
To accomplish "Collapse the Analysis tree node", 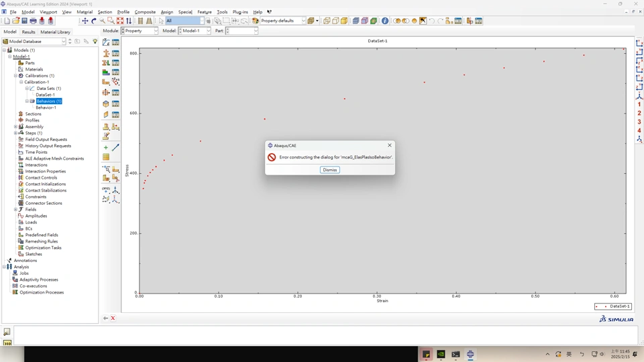I will click(4, 267).
